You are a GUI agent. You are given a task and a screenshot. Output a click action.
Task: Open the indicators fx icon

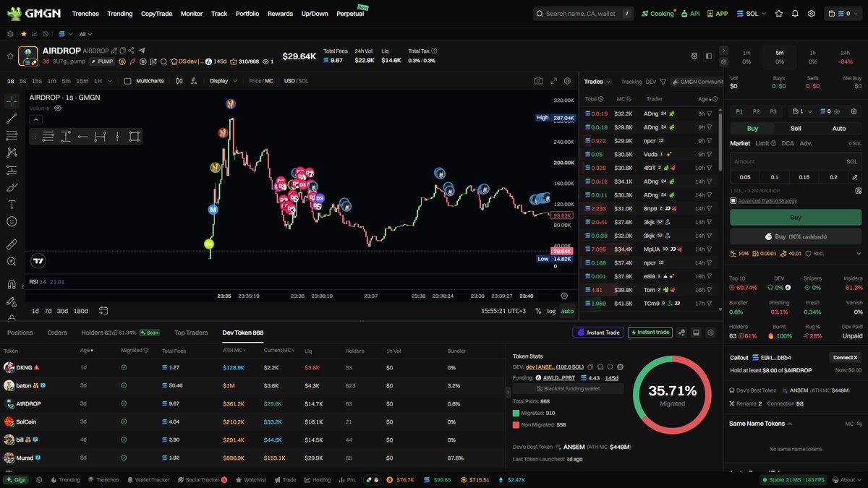194,81
